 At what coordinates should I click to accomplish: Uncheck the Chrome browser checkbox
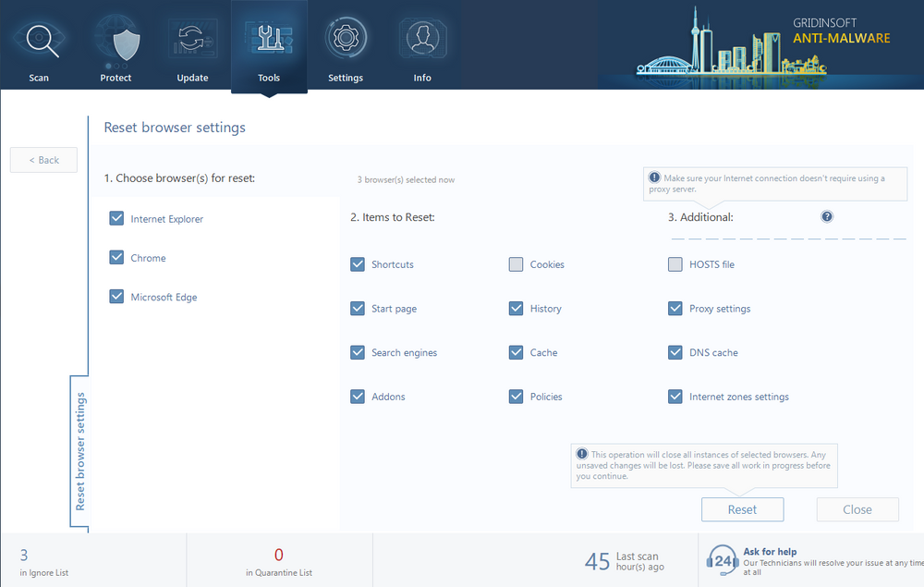click(x=116, y=257)
